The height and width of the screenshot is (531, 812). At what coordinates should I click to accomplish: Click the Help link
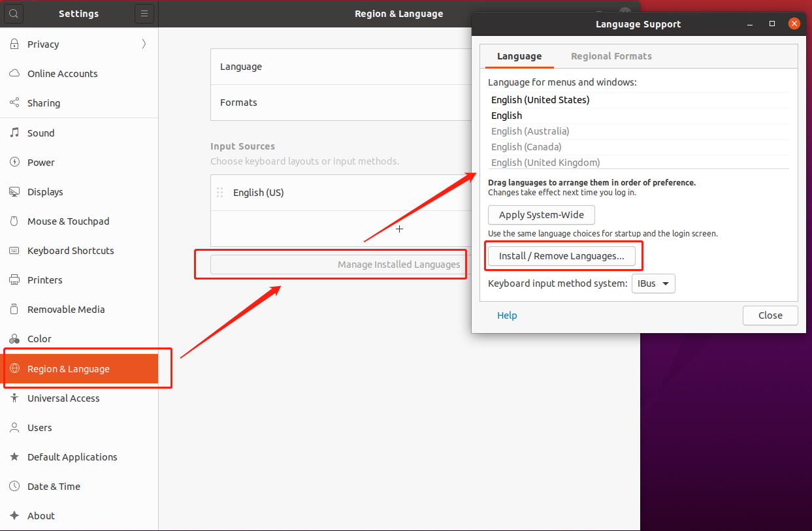coord(507,315)
